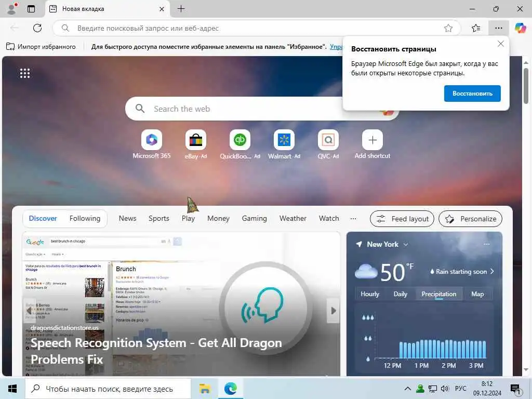Open the app launcher grid icon
This screenshot has width=532, height=399.
pos(25,73)
